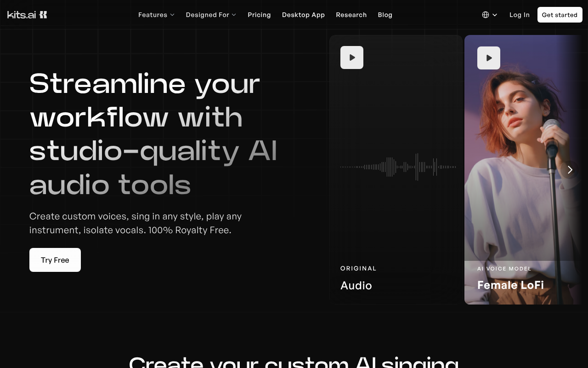Click the Female LoFi model name
Screen dimensions: 588x368
click(510, 285)
